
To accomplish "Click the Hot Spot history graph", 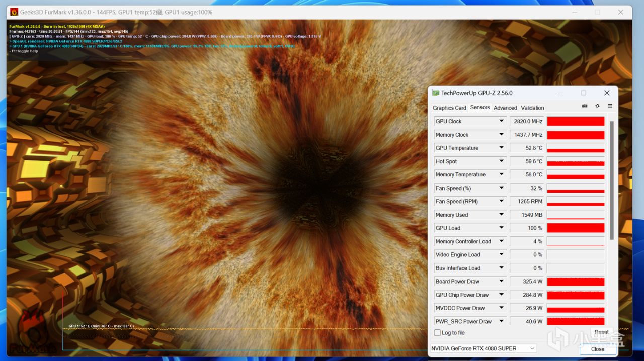I will tap(576, 161).
